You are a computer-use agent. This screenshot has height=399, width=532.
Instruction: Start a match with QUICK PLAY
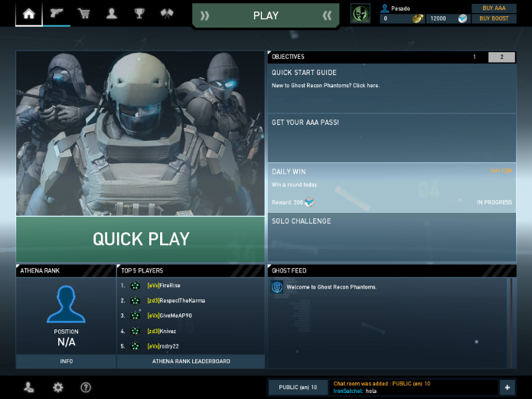coord(141,239)
